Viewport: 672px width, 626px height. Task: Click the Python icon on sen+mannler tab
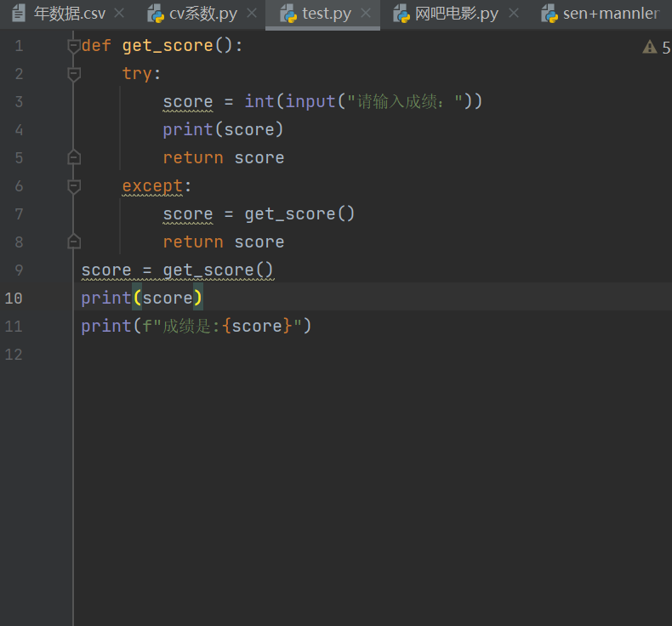(550, 14)
